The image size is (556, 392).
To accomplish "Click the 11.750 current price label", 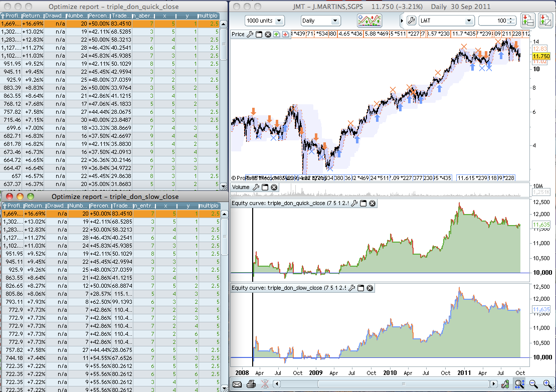I will click(x=541, y=56).
